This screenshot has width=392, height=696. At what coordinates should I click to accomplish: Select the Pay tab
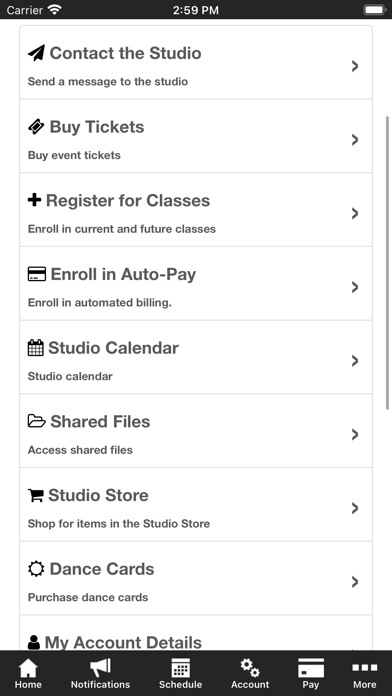311,674
